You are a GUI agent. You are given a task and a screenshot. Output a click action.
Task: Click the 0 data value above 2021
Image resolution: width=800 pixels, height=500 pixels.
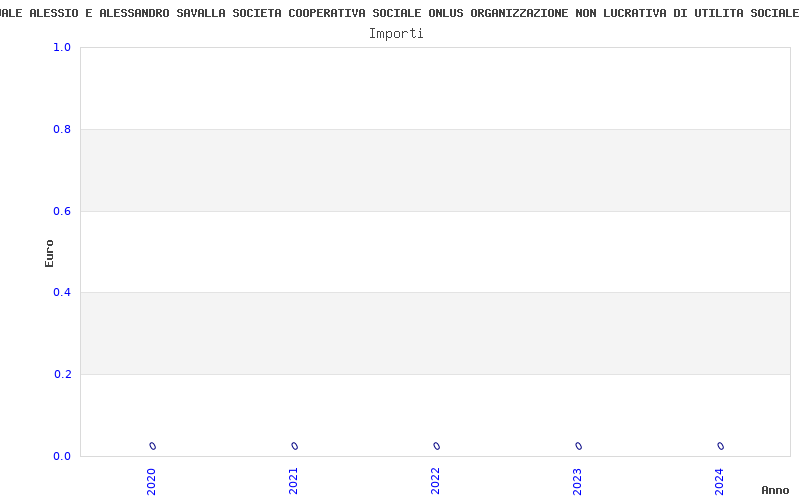pyautogui.click(x=294, y=446)
